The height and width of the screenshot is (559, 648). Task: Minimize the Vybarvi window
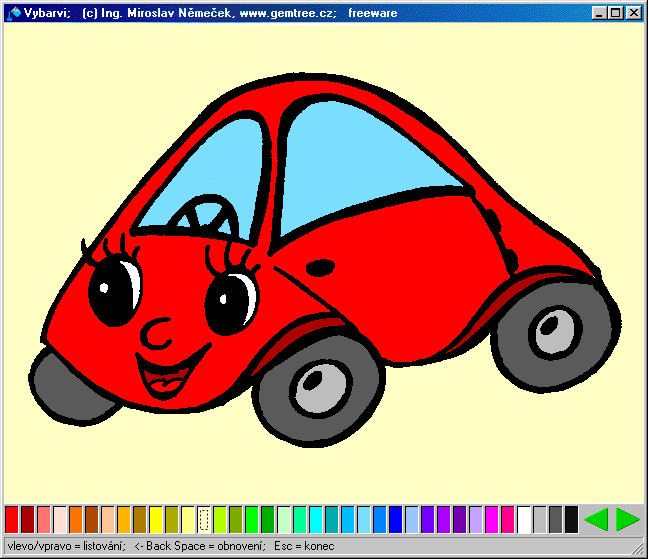click(599, 13)
